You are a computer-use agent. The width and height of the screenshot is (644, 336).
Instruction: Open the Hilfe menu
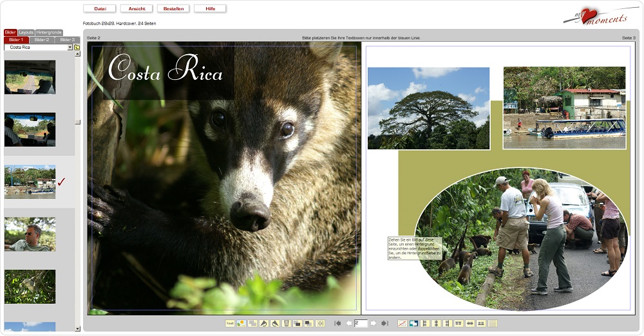[211, 8]
